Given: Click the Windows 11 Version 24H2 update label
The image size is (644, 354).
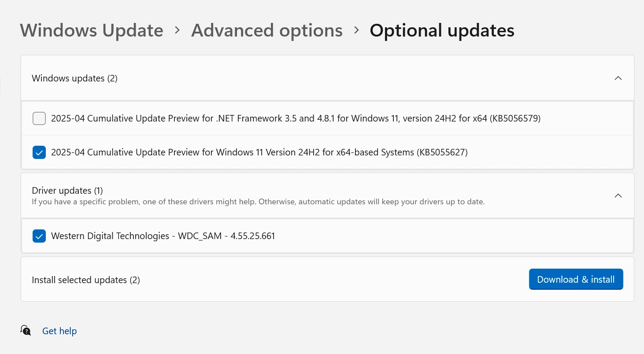Looking at the screenshot, I should tap(259, 152).
